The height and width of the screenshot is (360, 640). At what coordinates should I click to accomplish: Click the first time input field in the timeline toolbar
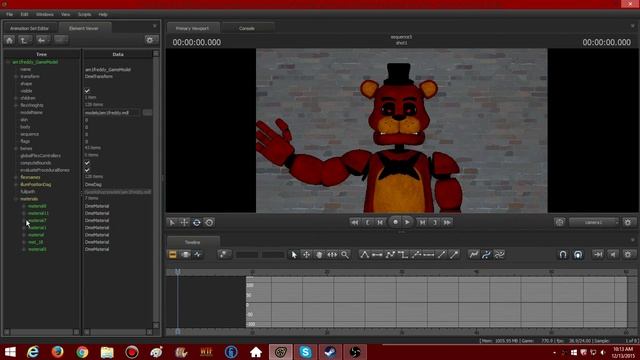point(247,255)
